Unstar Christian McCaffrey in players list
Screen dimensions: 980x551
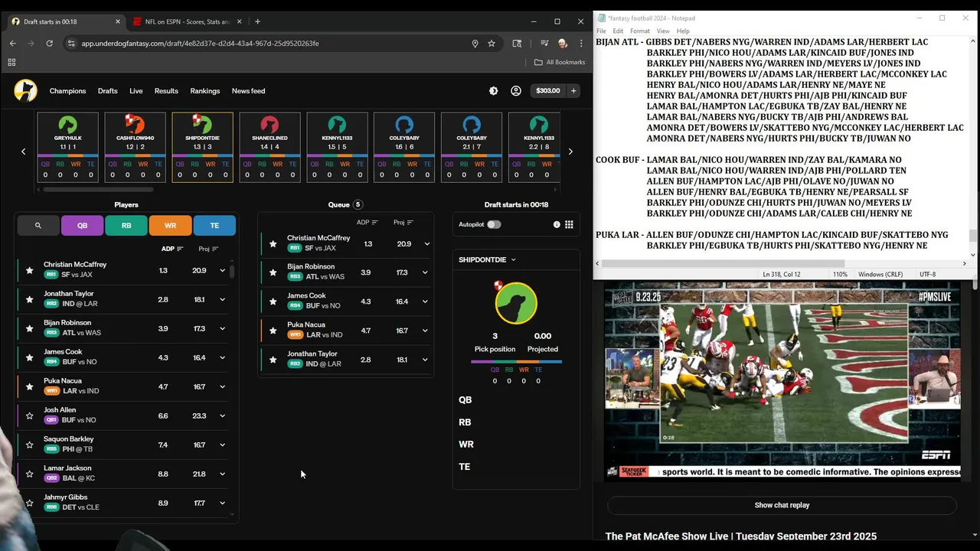click(x=30, y=270)
